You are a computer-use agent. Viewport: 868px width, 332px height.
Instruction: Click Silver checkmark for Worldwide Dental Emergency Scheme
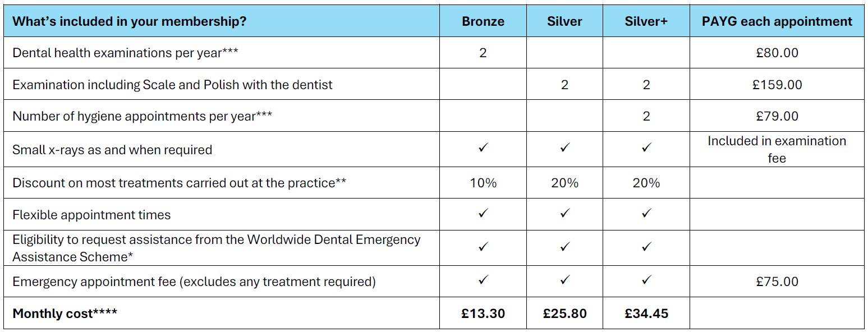tap(564, 247)
